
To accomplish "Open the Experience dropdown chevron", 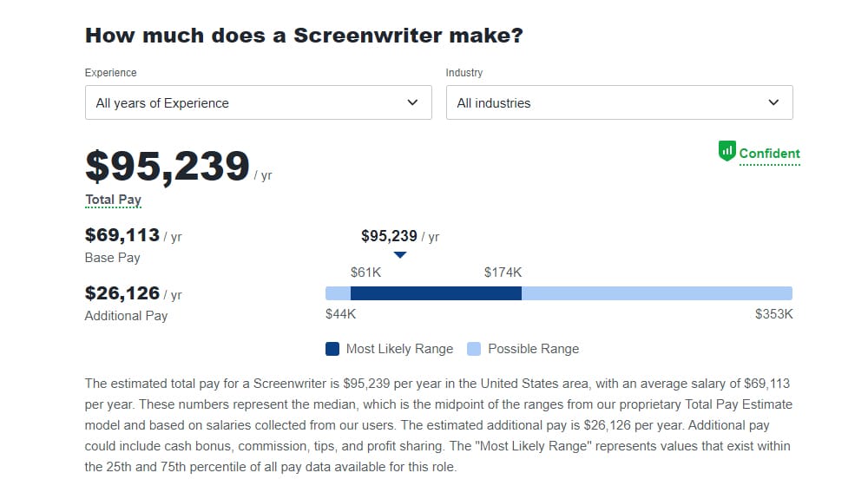I will pyautogui.click(x=412, y=102).
